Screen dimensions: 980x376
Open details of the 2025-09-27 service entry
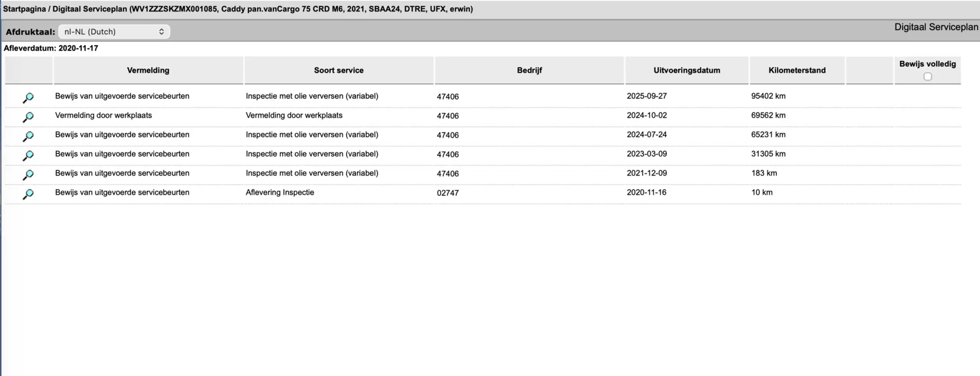pyautogui.click(x=28, y=98)
